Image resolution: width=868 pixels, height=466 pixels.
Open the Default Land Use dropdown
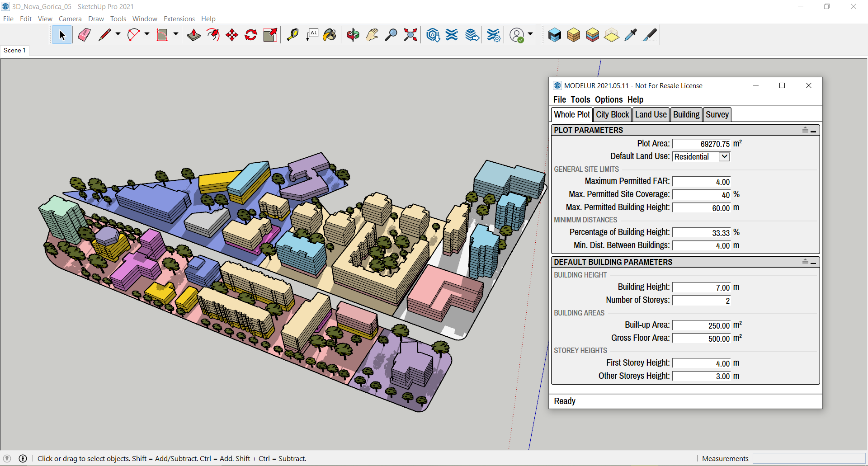(723, 156)
